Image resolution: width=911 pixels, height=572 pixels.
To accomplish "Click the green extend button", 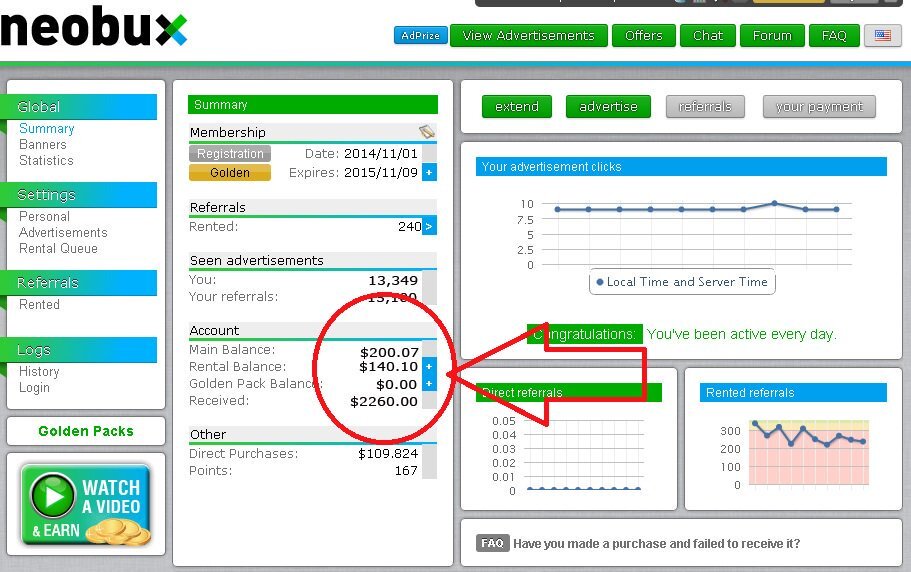I will [517, 107].
